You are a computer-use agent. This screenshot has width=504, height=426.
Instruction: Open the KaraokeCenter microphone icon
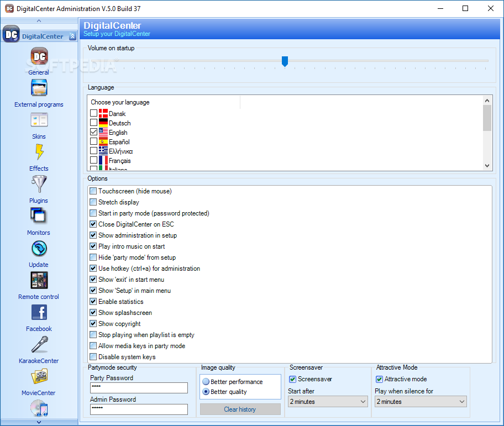point(40,344)
